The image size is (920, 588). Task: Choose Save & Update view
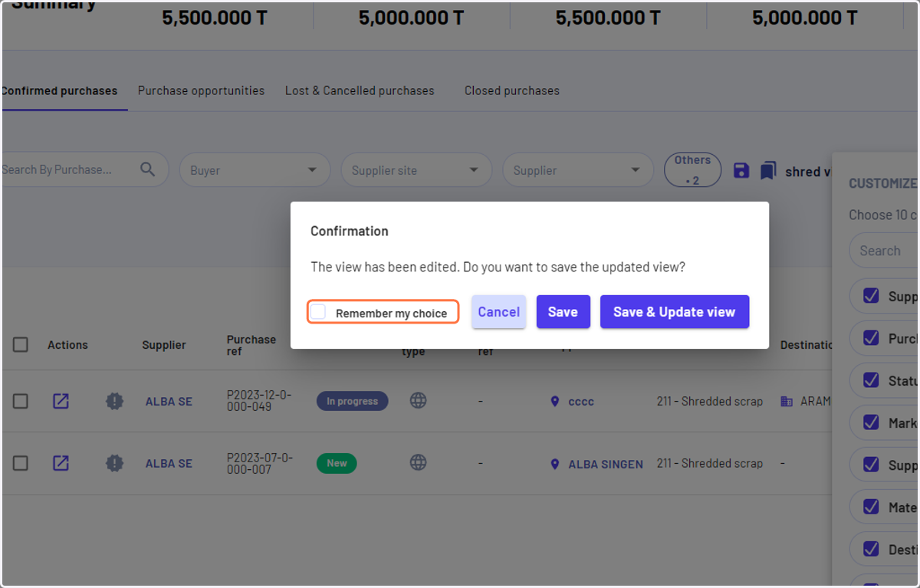click(674, 312)
